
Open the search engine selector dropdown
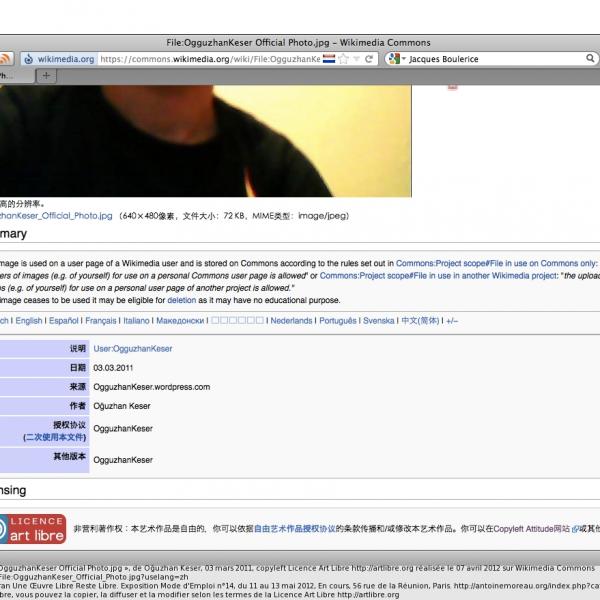tap(396, 59)
